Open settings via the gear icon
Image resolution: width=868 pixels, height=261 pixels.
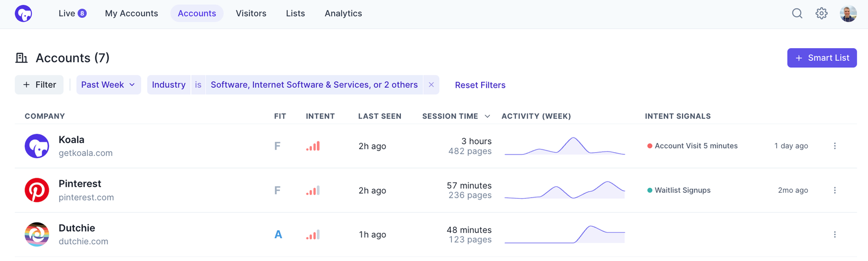821,14
